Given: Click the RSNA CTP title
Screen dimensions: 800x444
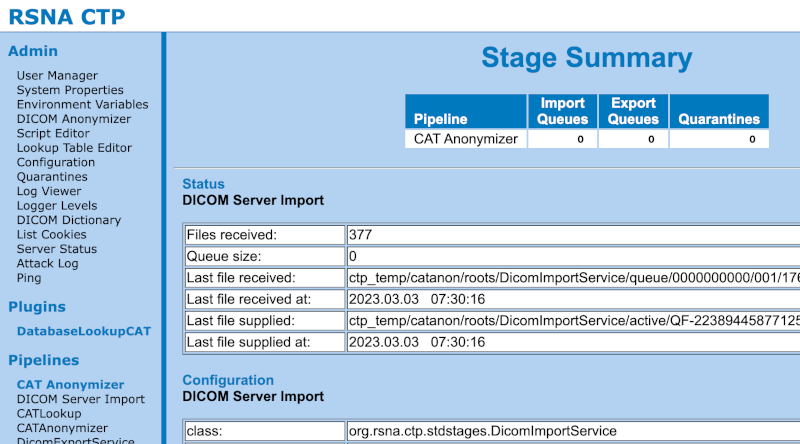Looking at the screenshot, I should point(67,16).
